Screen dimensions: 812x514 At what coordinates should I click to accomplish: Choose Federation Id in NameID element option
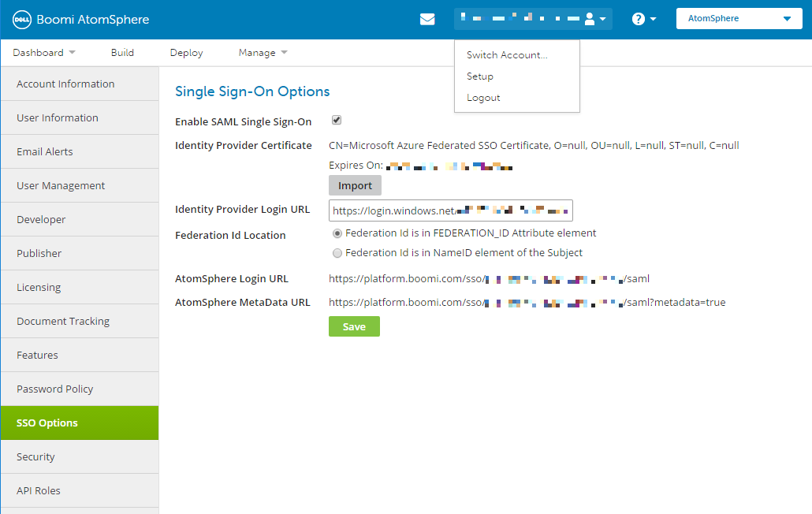point(337,253)
